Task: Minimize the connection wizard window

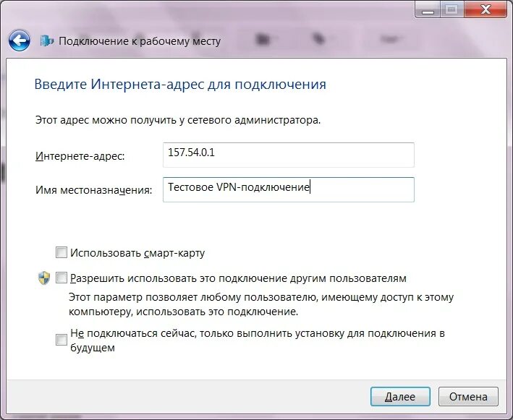Action: (428, 9)
